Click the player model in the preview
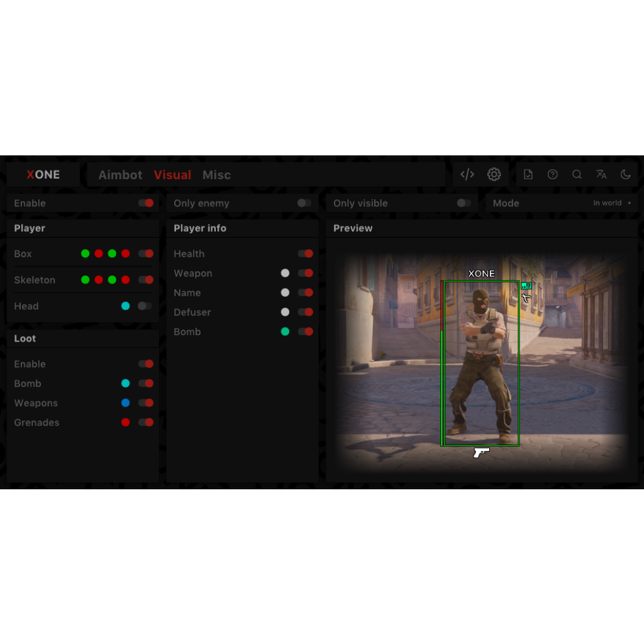The image size is (644, 644). point(482,365)
